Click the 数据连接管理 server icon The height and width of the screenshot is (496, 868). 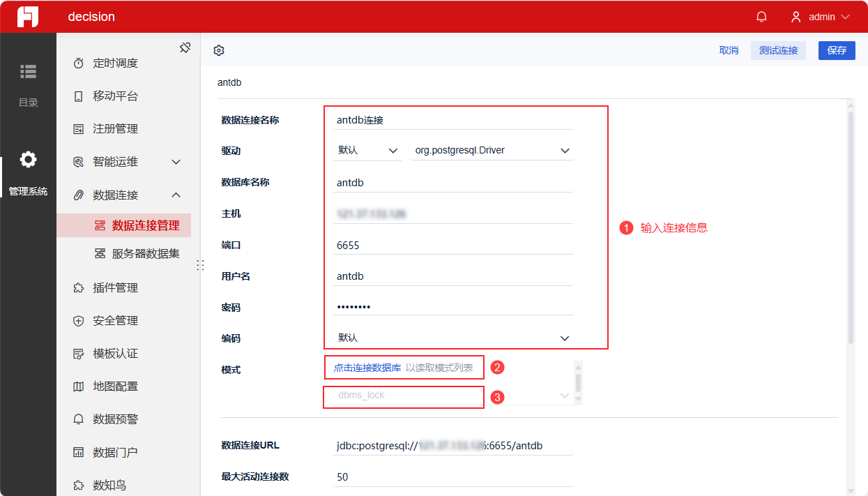click(x=100, y=225)
